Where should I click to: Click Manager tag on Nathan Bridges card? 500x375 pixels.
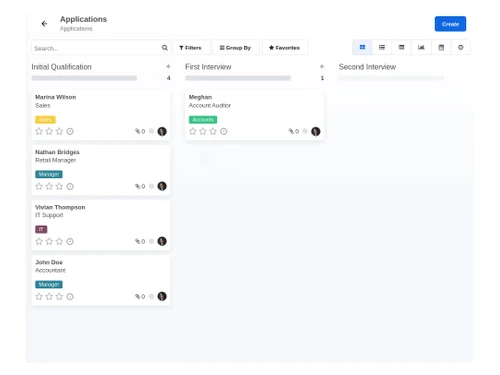coord(49,174)
